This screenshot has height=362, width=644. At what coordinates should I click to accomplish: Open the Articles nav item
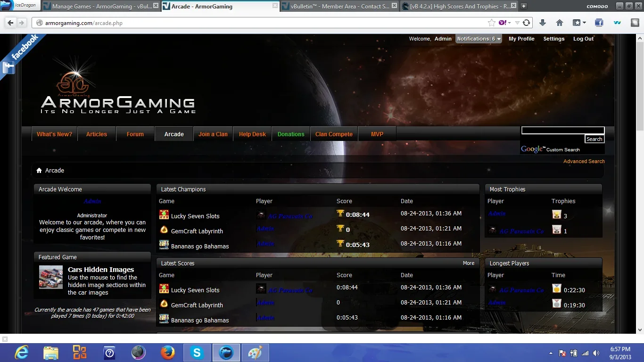tap(97, 134)
